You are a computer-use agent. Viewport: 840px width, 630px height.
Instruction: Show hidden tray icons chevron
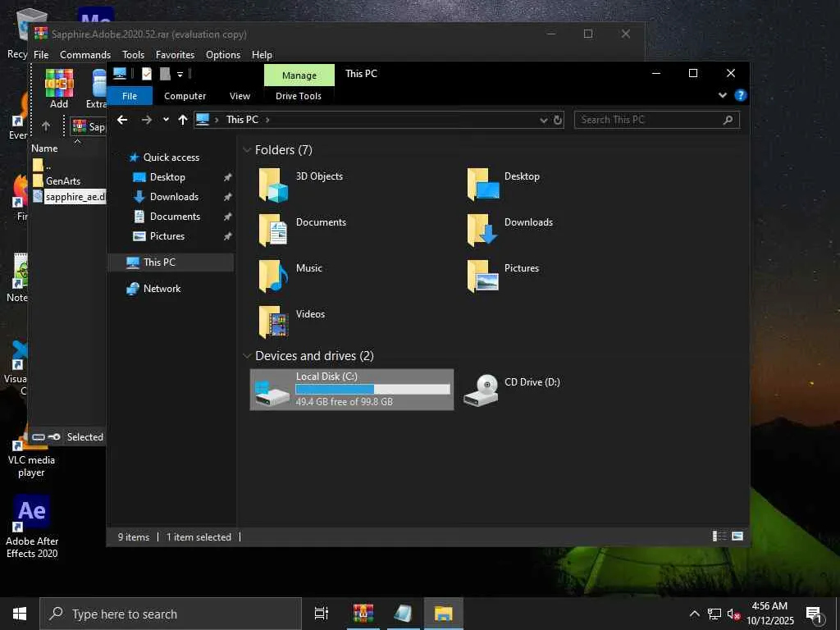(x=694, y=614)
